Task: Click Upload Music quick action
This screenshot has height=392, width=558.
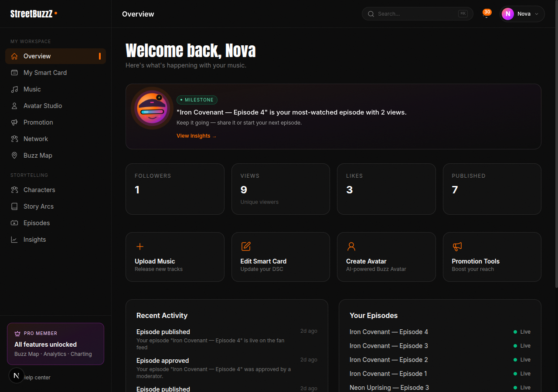Action: 175,257
